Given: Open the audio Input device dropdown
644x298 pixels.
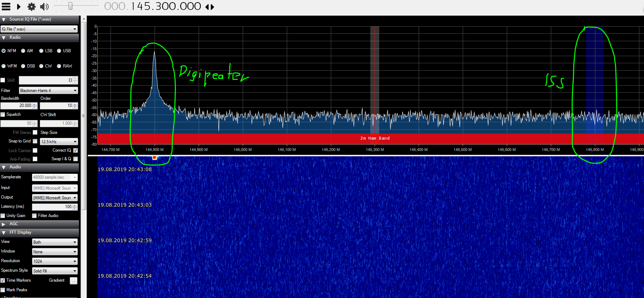Looking at the screenshot, I should (55, 188).
